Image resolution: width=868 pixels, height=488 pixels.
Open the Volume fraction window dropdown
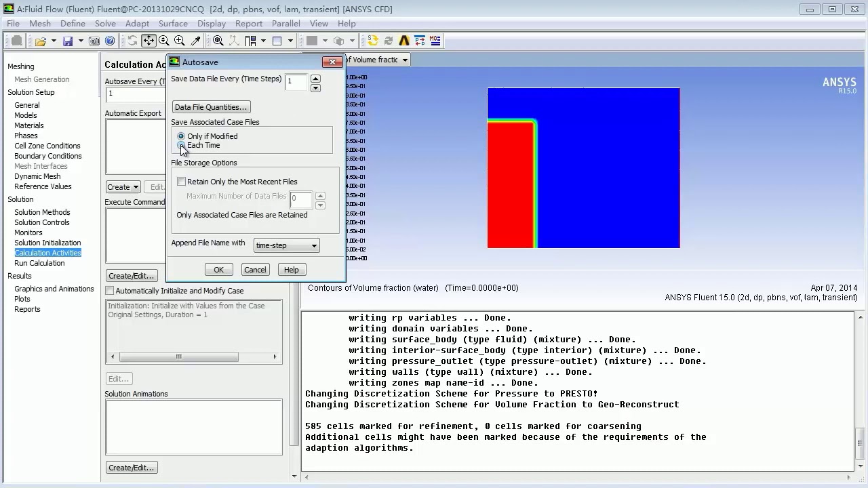[405, 60]
